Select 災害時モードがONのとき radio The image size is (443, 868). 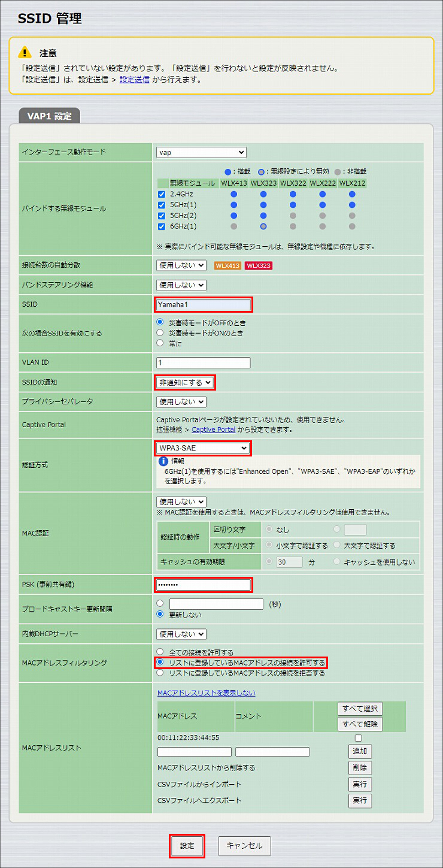[160, 332]
